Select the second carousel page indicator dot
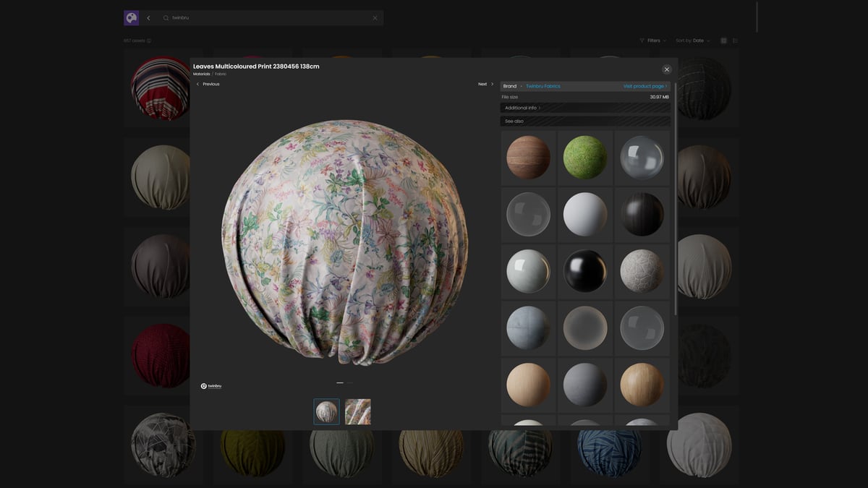Viewport: 868px width, 488px height. (x=349, y=383)
